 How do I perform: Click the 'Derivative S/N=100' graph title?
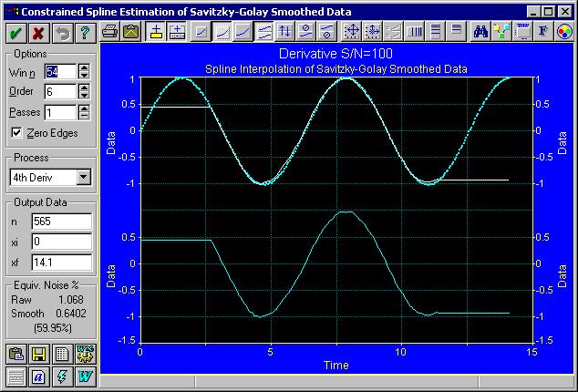(x=335, y=54)
